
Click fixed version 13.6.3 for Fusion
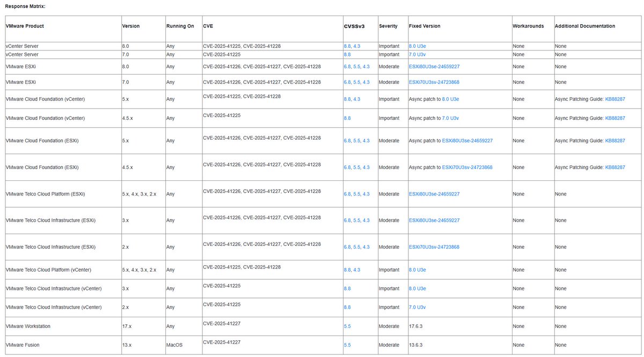click(417, 345)
